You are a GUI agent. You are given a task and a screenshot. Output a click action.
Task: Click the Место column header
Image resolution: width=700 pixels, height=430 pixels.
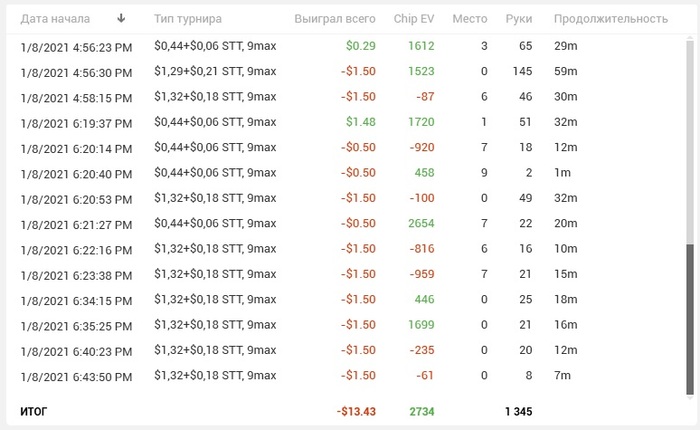click(x=470, y=18)
